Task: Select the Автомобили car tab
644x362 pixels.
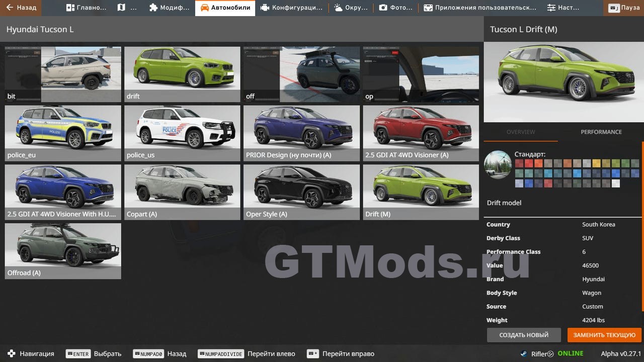Action: (225, 8)
